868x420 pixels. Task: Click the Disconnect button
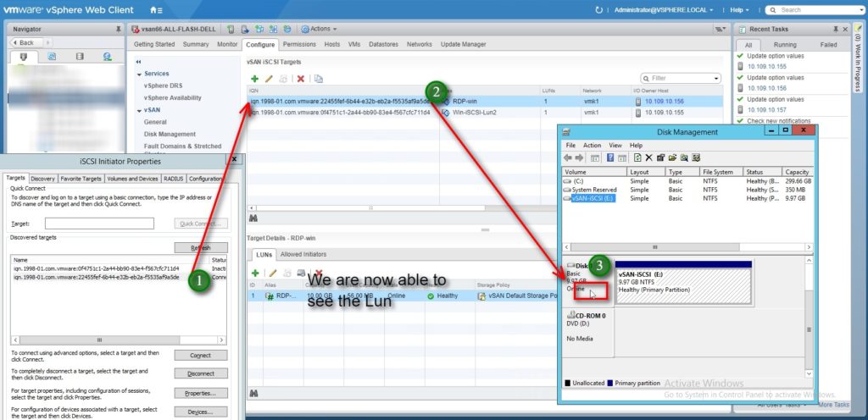(x=200, y=373)
